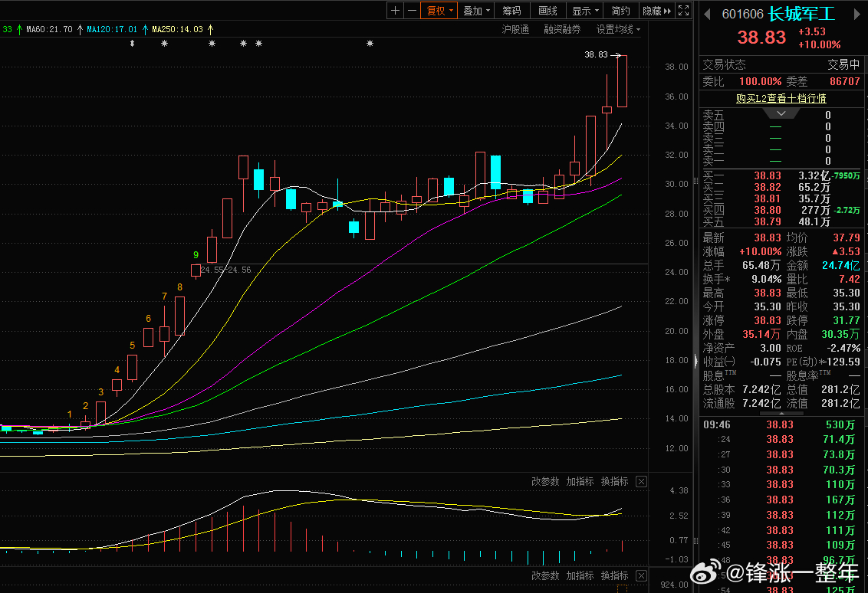Viewport: 868px width, 593px height.
Task: Activate the 画线 drawing tool
Action: click(547, 11)
